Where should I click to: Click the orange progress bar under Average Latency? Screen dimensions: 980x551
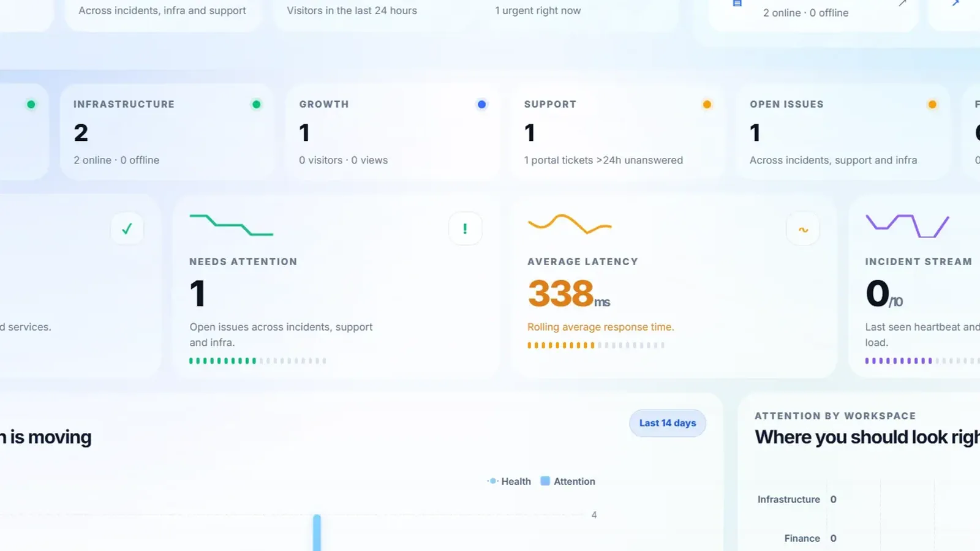pyautogui.click(x=596, y=345)
